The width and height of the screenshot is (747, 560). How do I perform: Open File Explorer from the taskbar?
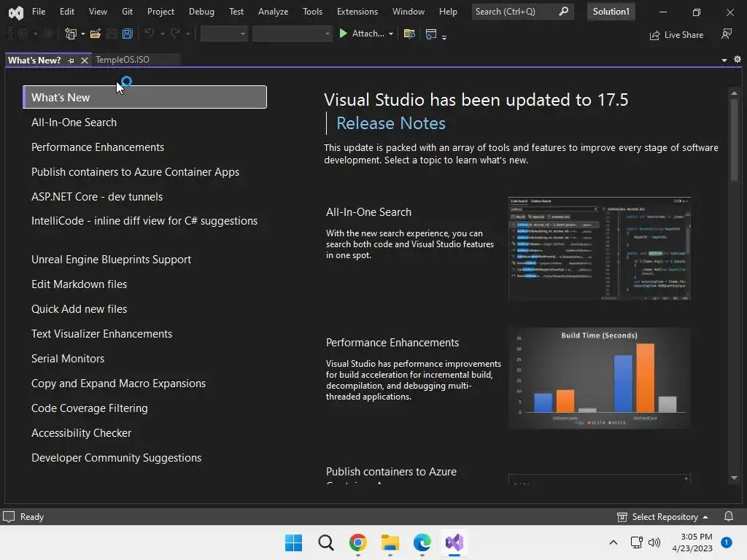click(390, 542)
